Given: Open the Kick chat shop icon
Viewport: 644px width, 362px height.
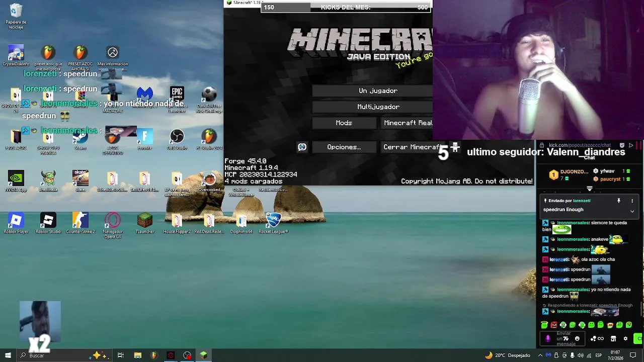Looking at the screenshot, I should coord(613,339).
